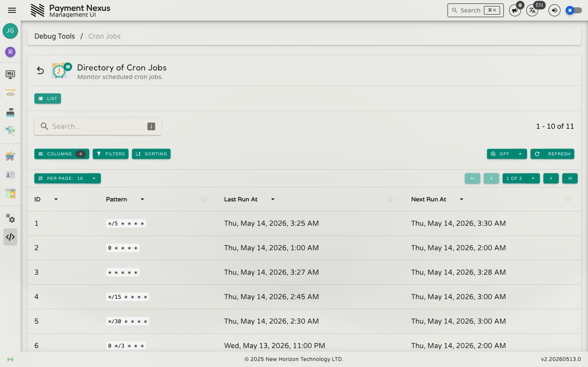Open the JG user avatar
Image resolution: width=588 pixels, height=367 pixels.
tap(10, 31)
